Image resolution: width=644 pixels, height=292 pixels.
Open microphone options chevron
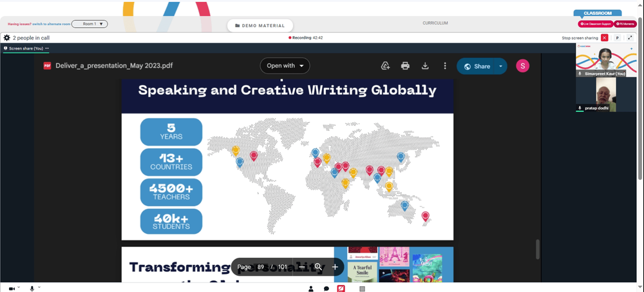pyautogui.click(x=39, y=287)
